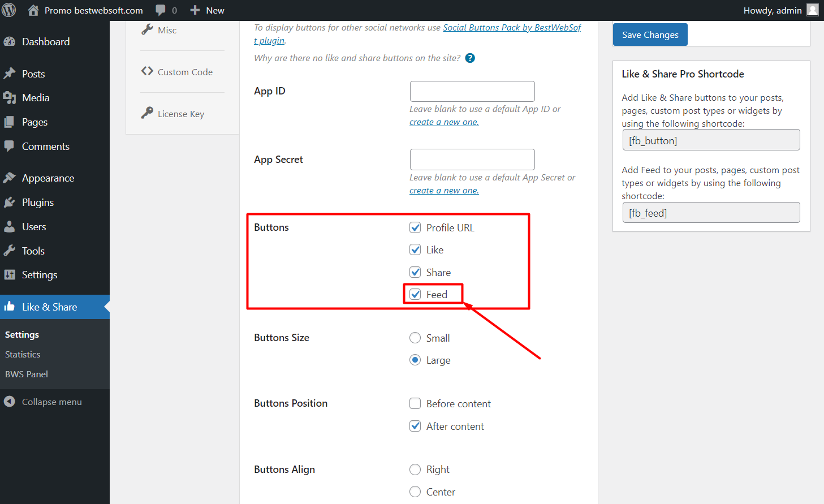Select Small buttons size

click(x=415, y=338)
